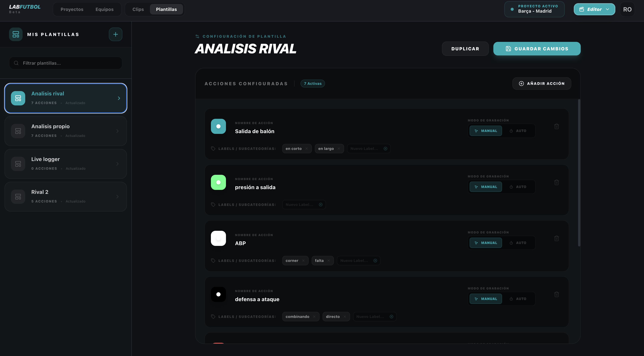Open the Proyectos tab
This screenshot has height=356, width=644.
(x=72, y=9)
